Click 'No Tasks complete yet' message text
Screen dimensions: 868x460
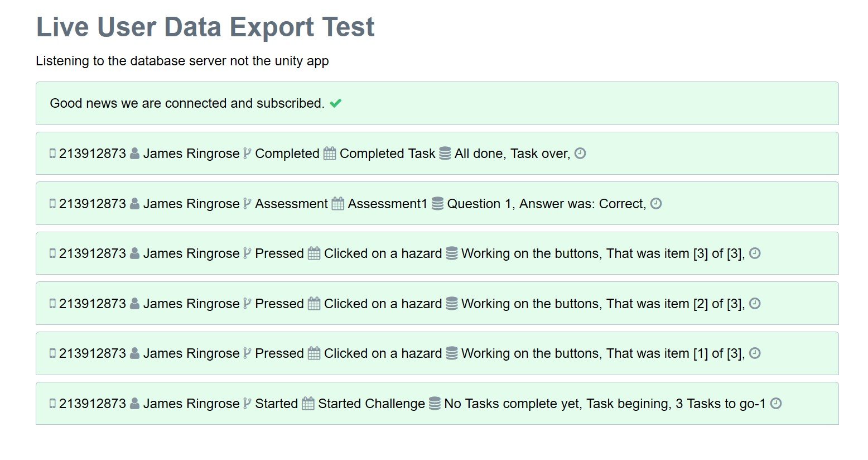tap(512, 404)
